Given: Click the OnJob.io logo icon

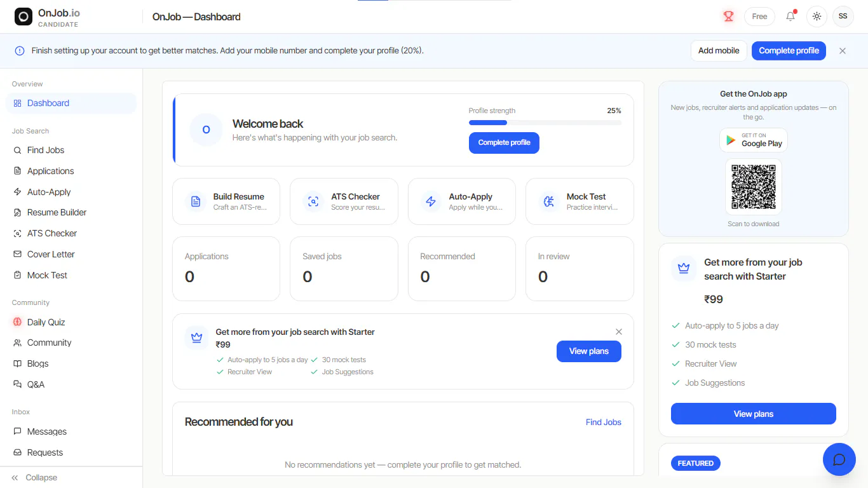Looking at the screenshot, I should (24, 17).
